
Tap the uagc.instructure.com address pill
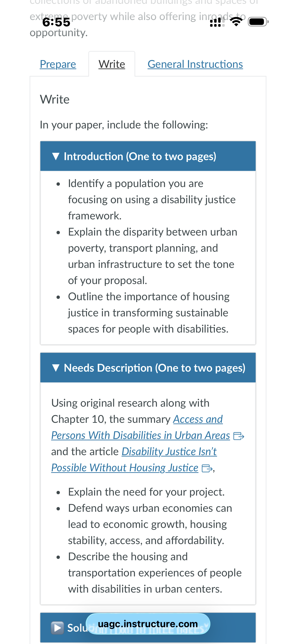tap(148, 624)
